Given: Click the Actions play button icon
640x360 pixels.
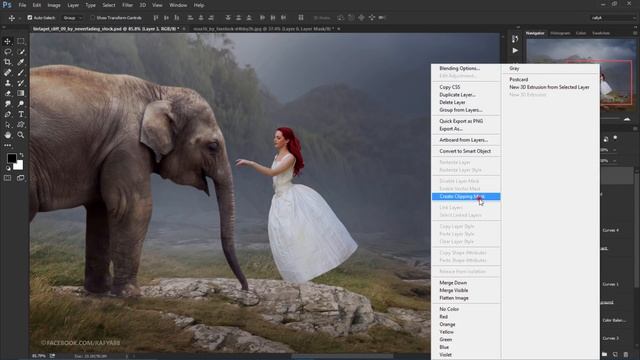Looking at the screenshot, I should [x=515, y=51].
